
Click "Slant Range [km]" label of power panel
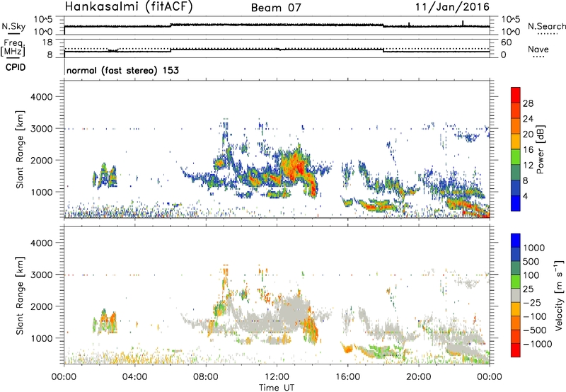point(20,149)
